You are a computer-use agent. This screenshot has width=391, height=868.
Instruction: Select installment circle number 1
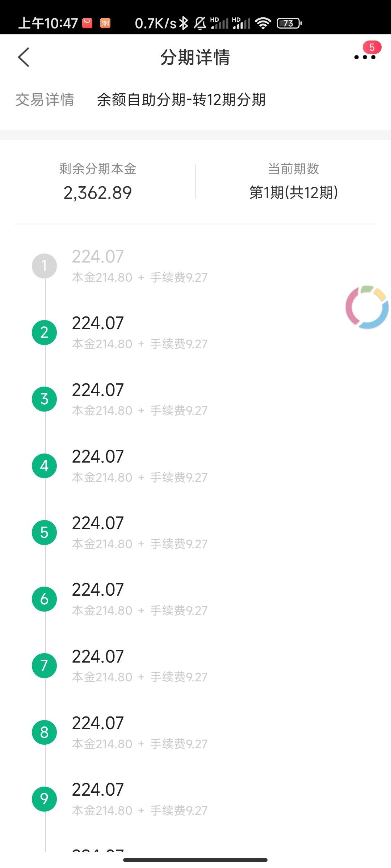click(x=45, y=266)
